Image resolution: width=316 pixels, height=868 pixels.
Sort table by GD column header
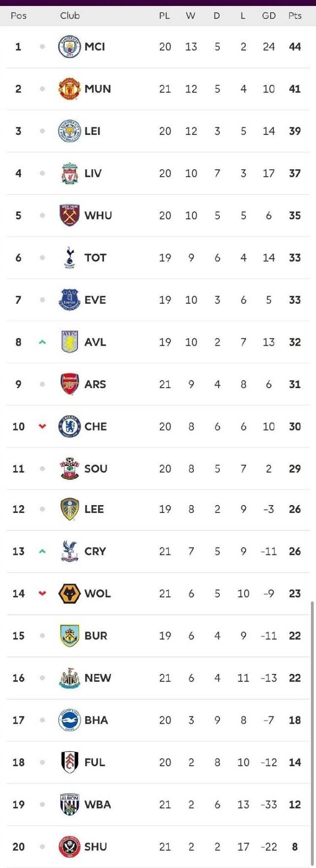(269, 16)
